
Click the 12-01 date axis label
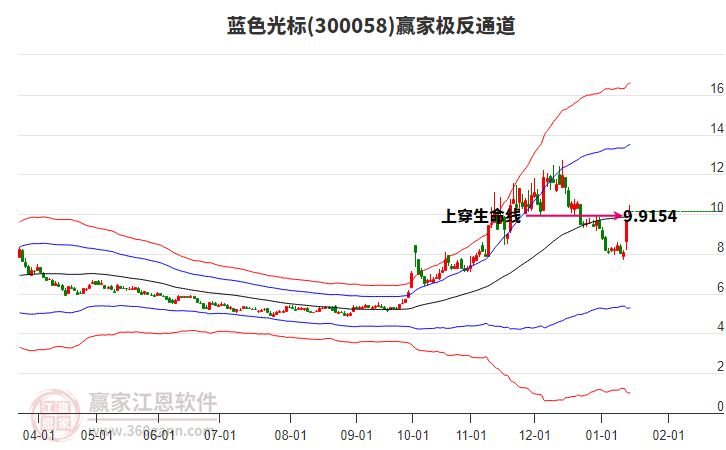coord(534,435)
